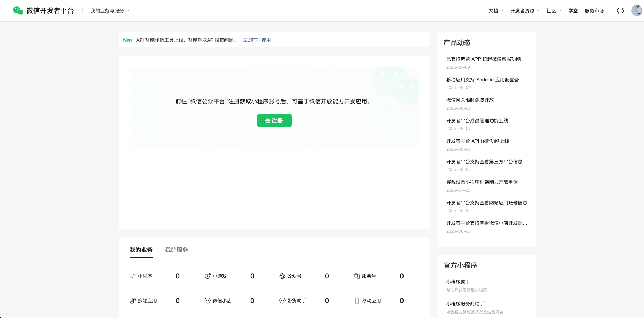This screenshot has width=644, height=318.
Task: Click the API 智能诊断工具上线 announcement text
Action: pos(187,40)
